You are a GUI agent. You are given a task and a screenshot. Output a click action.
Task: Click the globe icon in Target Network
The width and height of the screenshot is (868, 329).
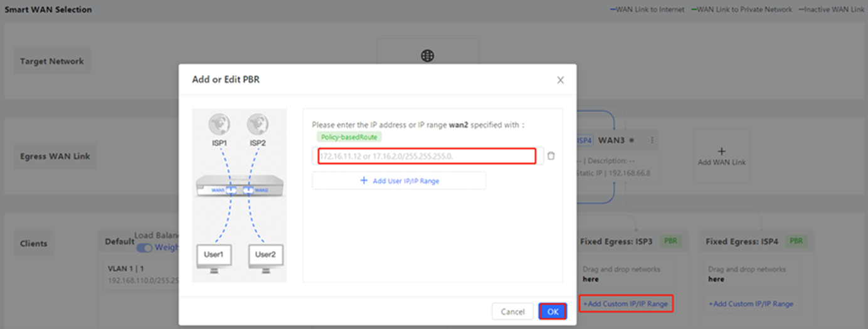click(x=427, y=56)
